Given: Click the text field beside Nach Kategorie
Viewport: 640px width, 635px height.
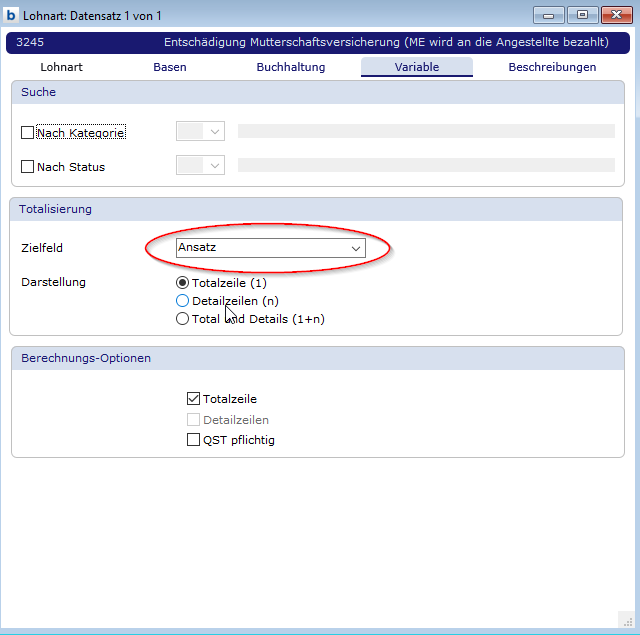Looking at the screenshot, I should pyautogui.click(x=425, y=131).
